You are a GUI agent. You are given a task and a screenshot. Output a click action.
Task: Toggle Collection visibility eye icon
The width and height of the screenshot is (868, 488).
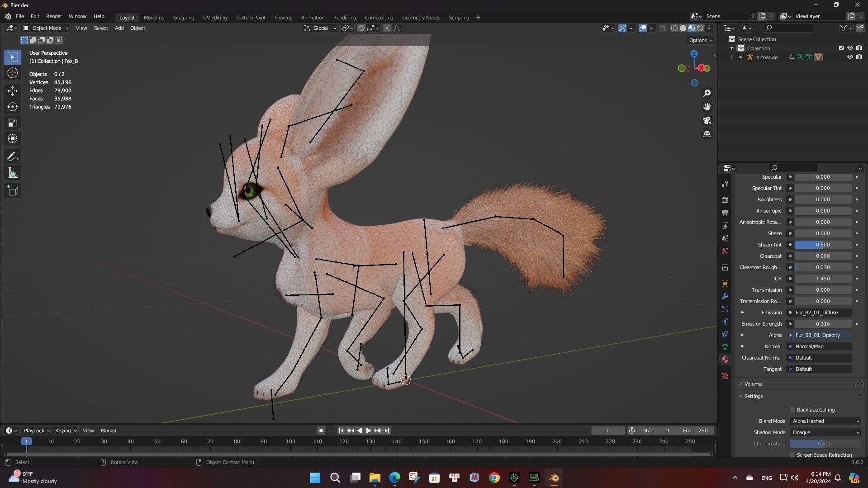point(850,48)
